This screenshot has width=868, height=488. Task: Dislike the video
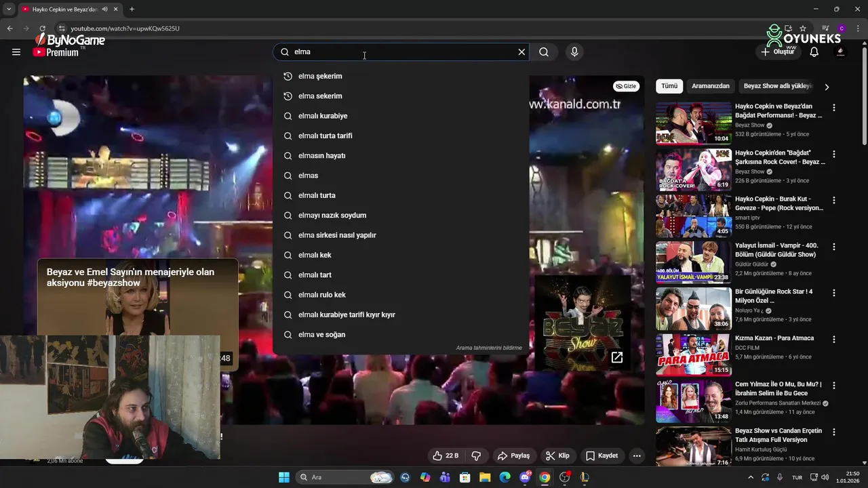coord(476,455)
